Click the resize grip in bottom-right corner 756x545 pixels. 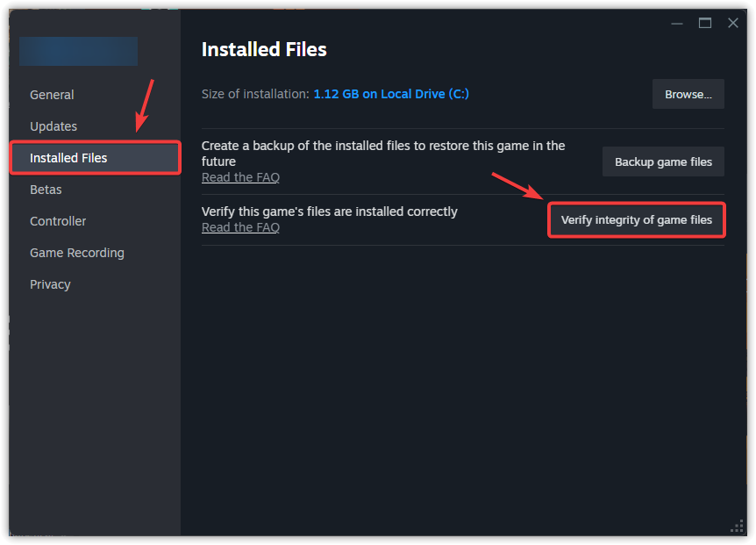[737, 527]
